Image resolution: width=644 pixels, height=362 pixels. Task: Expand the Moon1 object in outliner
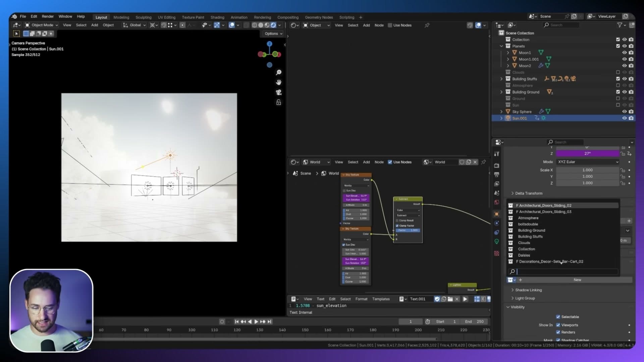(508, 53)
